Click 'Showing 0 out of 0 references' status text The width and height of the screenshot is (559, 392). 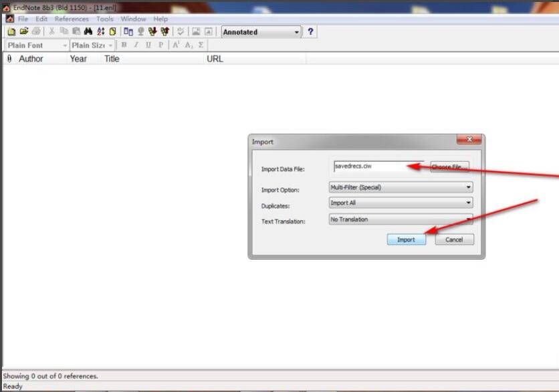click(51, 376)
